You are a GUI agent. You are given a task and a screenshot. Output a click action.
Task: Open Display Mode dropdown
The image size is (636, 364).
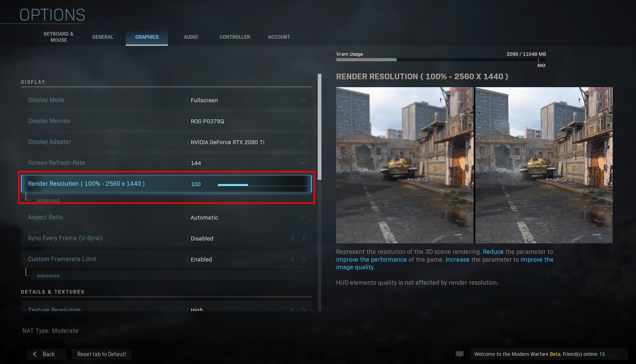pyautogui.click(x=248, y=100)
